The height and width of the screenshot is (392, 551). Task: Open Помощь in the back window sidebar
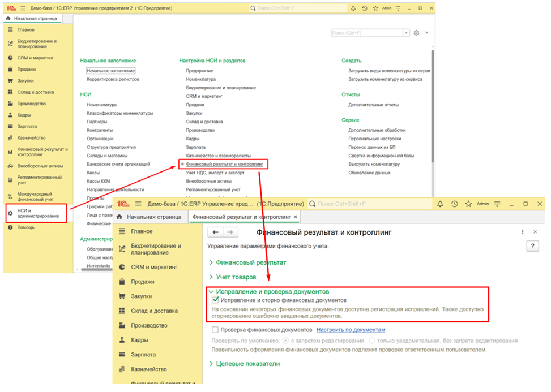coord(25,227)
